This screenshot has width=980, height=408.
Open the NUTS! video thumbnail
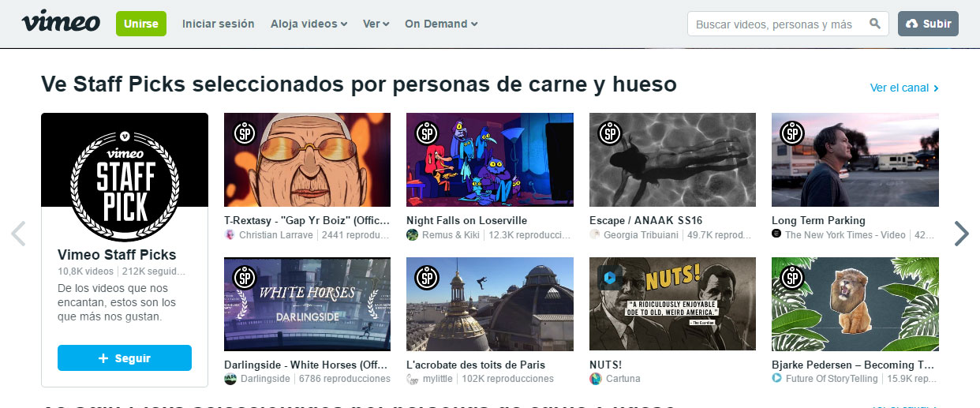pyautogui.click(x=672, y=304)
